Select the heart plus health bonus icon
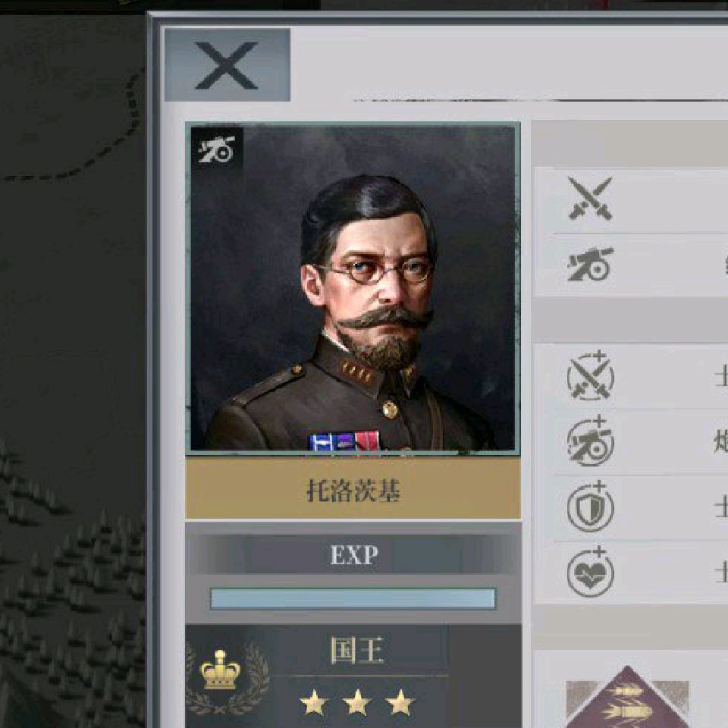This screenshot has width=728, height=728. pos(590,572)
